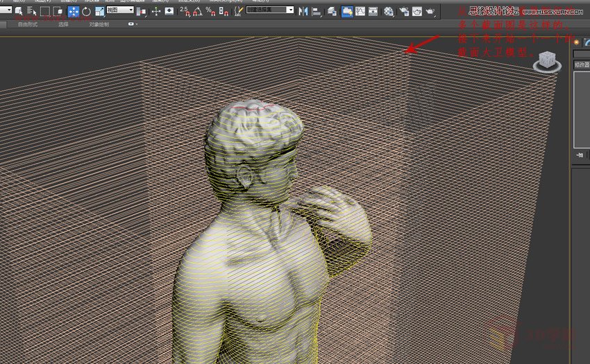Select the Select and Rotate tool
Image resolution: width=590 pixels, height=364 pixels.
click(x=87, y=11)
